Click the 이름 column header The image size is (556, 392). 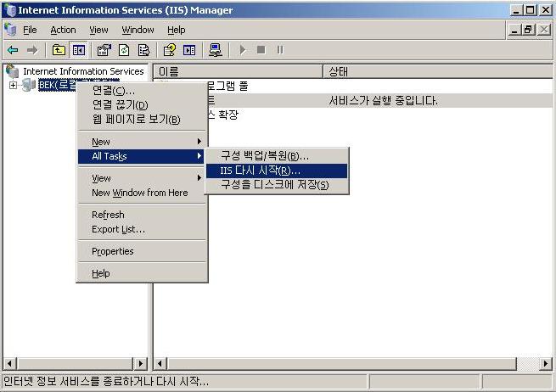[239, 71]
